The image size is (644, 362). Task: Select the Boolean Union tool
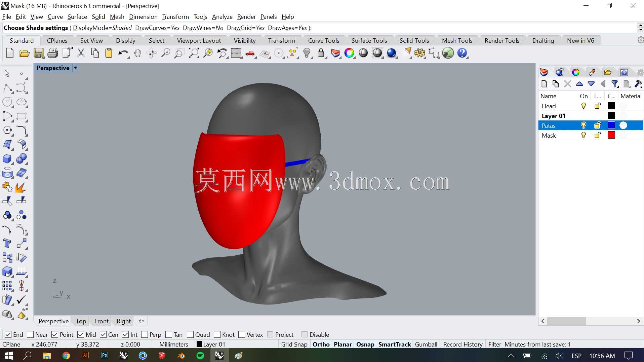coord(22,159)
